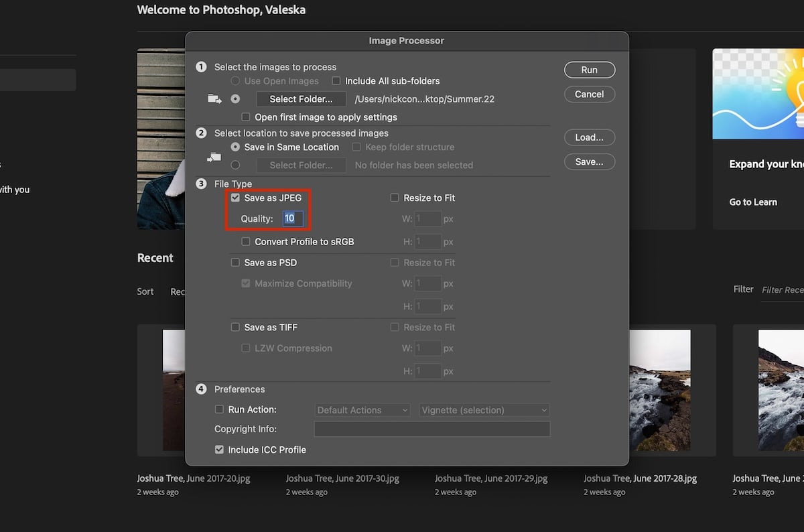Click the Run button

(589, 70)
